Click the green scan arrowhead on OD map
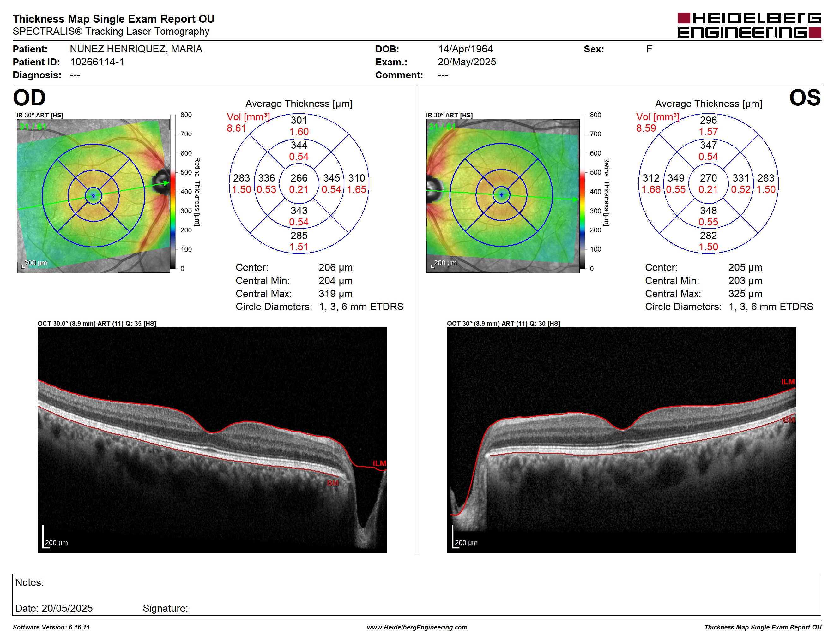The height and width of the screenshot is (644, 834). point(166,183)
